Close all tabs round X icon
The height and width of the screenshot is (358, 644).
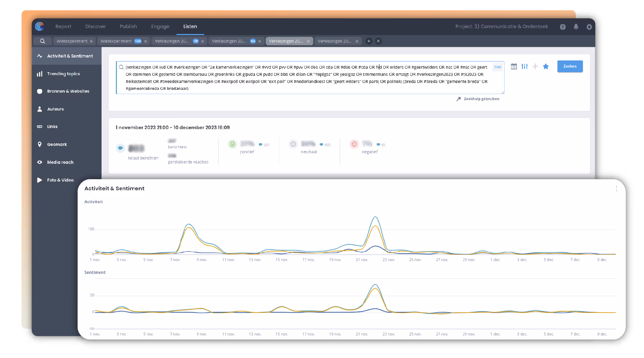pos(378,41)
